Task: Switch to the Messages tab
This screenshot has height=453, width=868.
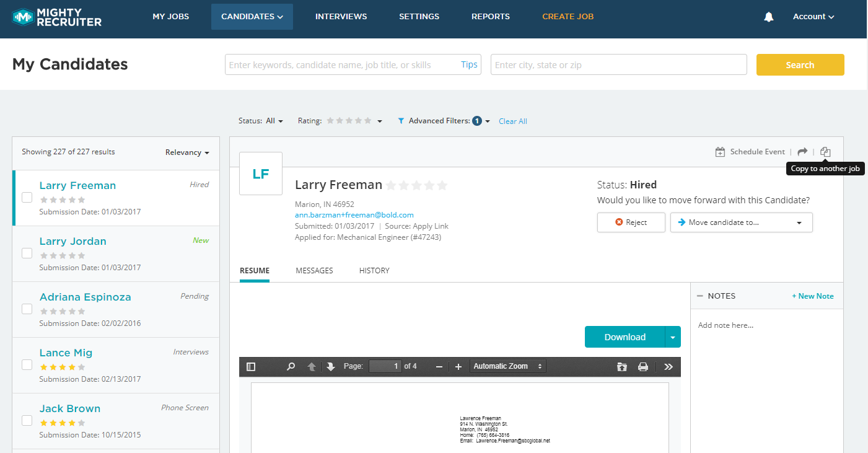Action: click(x=315, y=271)
